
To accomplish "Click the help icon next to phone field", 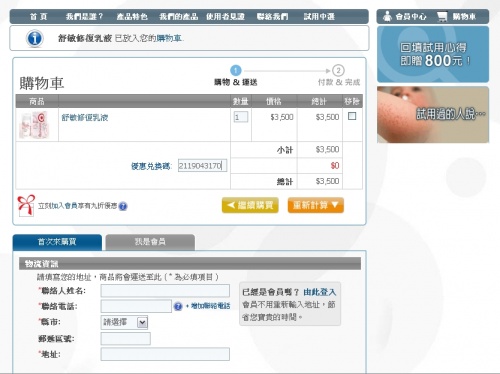I will coord(178,306).
